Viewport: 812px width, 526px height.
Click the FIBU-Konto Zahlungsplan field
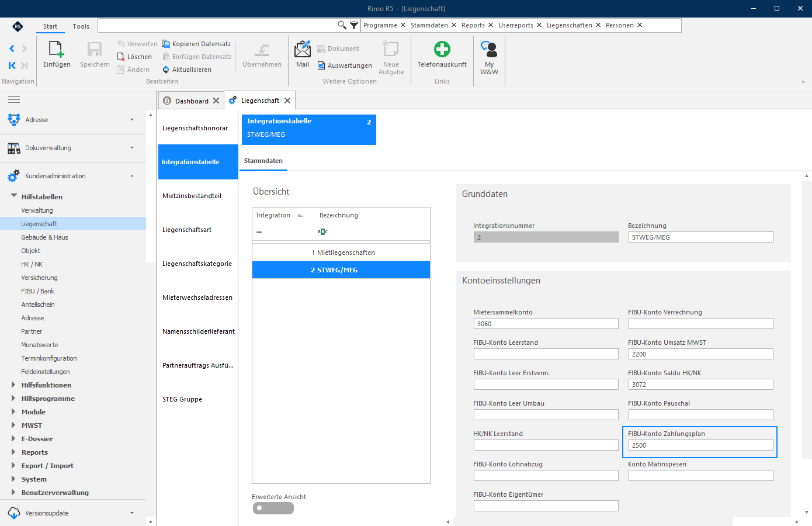point(700,445)
